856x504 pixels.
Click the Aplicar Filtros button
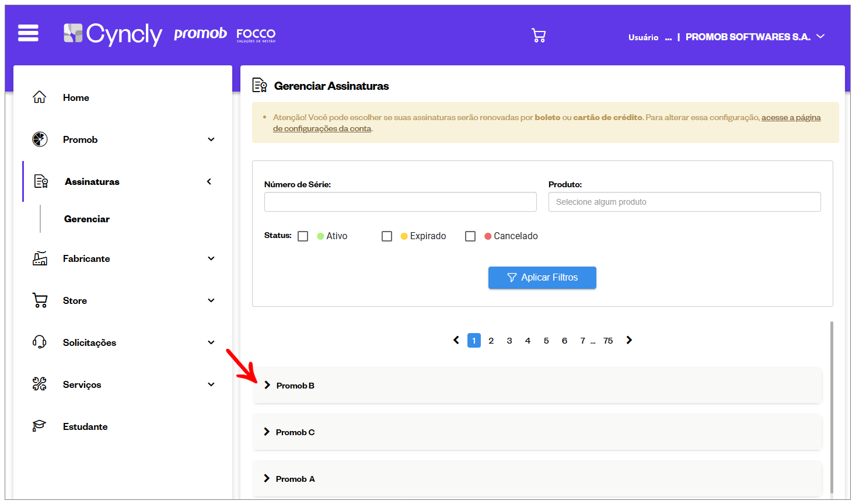coord(542,278)
